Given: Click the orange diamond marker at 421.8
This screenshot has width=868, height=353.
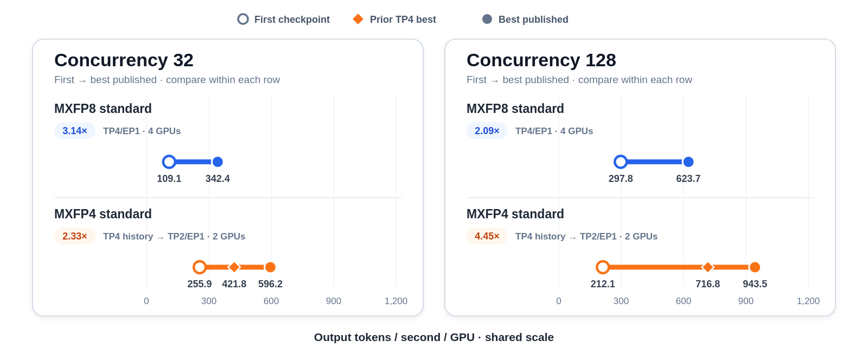Looking at the screenshot, I should 234,267.
